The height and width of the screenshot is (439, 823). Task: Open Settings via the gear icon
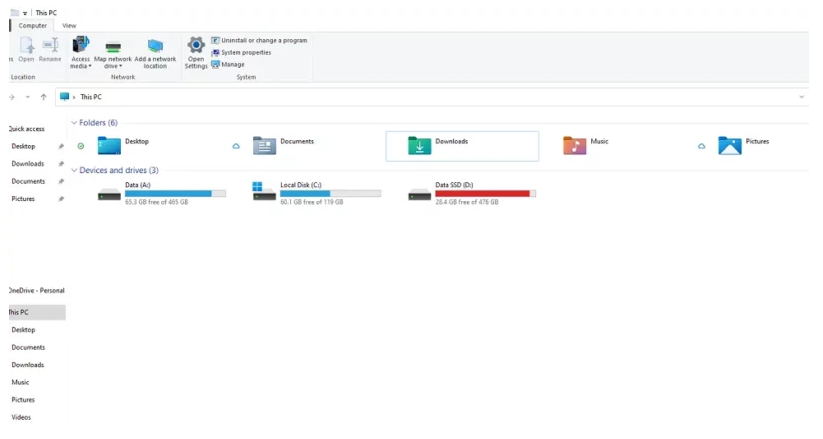tap(196, 46)
